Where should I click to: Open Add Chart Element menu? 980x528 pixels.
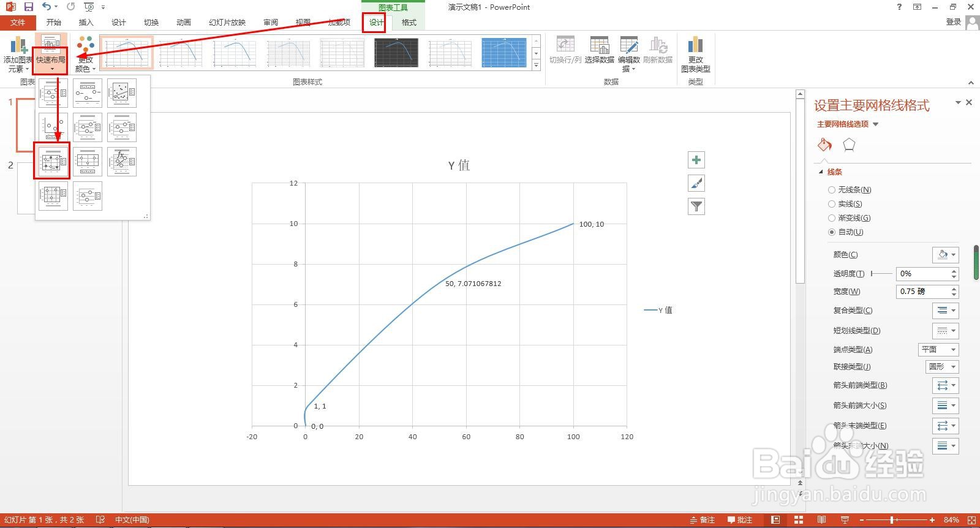click(x=17, y=55)
